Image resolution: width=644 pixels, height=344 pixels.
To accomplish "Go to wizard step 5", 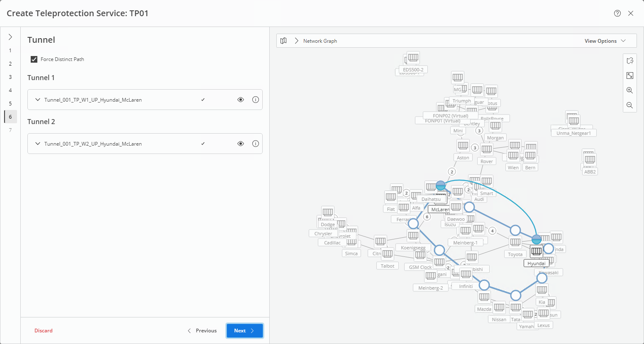I will point(10,104).
